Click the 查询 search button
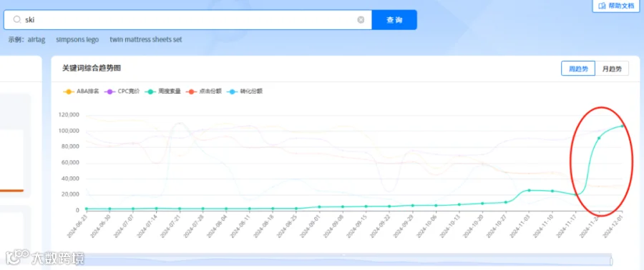The image size is (644, 270). [394, 20]
